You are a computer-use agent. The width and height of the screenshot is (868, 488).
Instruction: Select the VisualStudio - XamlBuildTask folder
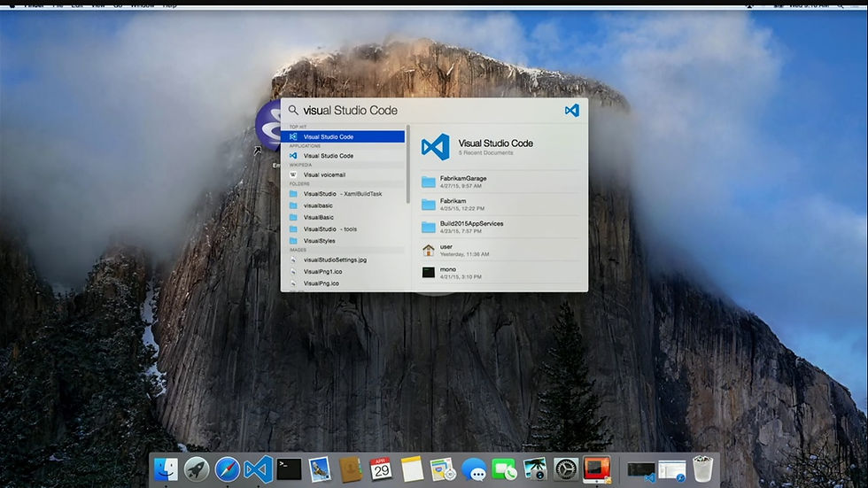344,194
